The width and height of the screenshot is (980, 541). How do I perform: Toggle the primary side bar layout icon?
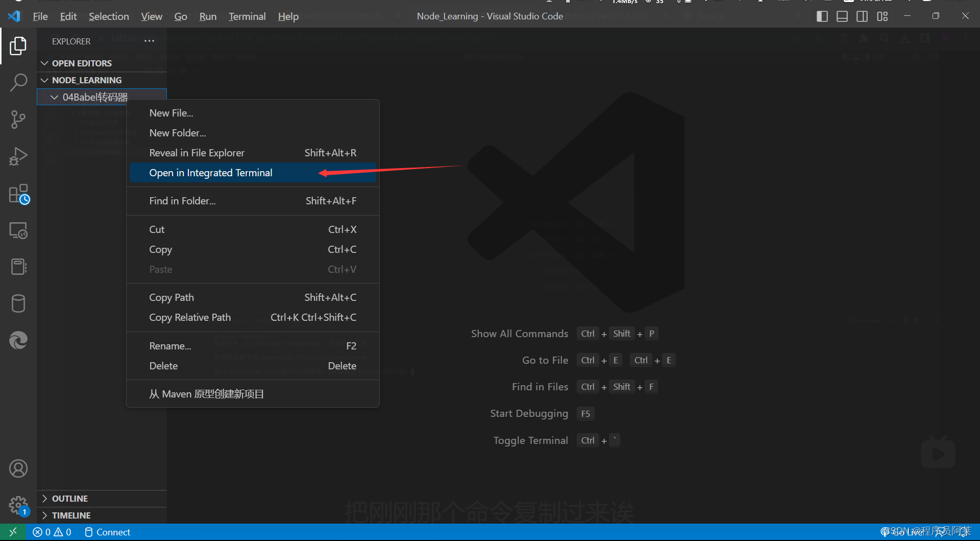[x=822, y=16]
